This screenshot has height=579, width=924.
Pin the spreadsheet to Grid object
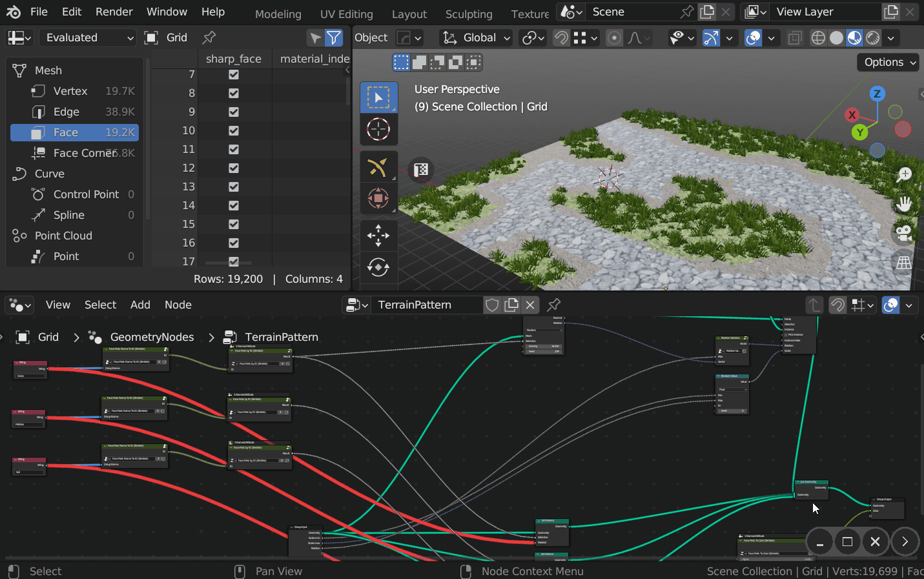click(209, 37)
